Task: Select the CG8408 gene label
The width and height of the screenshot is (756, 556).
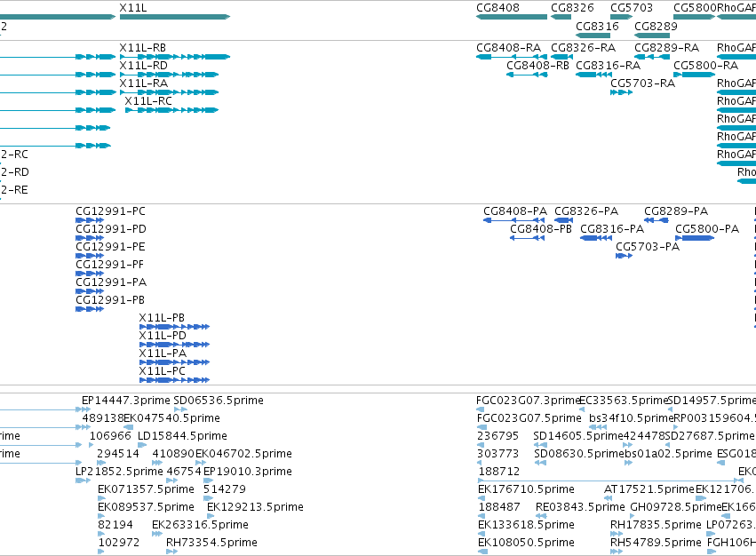Action: pyautogui.click(x=497, y=8)
